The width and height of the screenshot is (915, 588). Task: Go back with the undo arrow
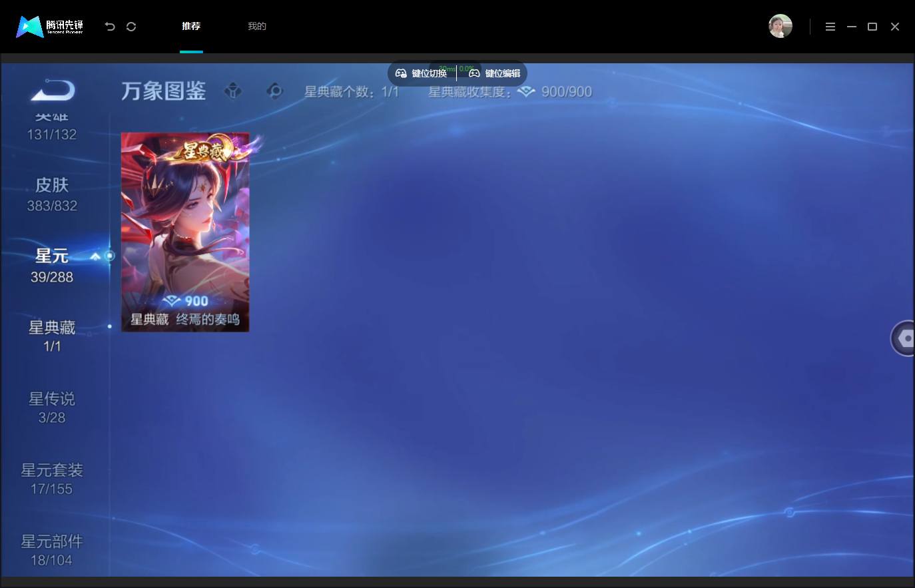(110, 27)
